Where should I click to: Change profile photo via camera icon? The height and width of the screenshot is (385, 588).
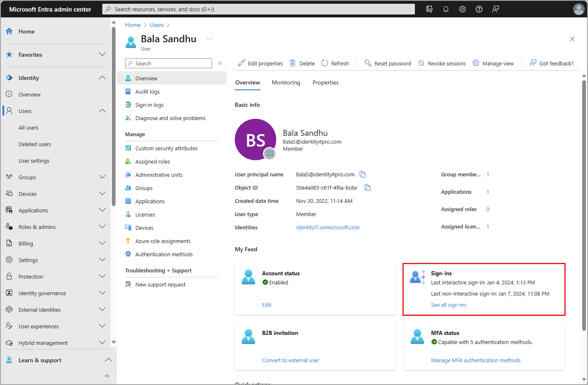point(270,154)
